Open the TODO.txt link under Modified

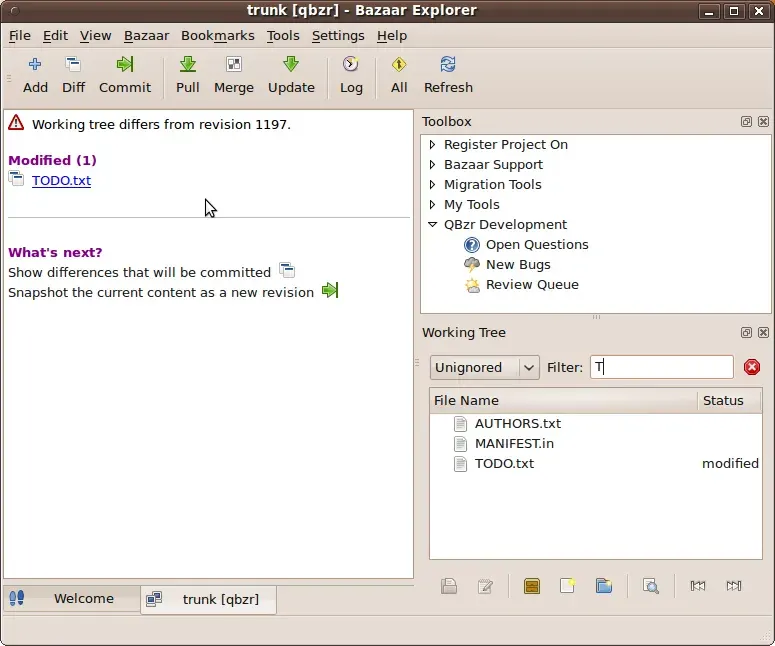point(61,180)
